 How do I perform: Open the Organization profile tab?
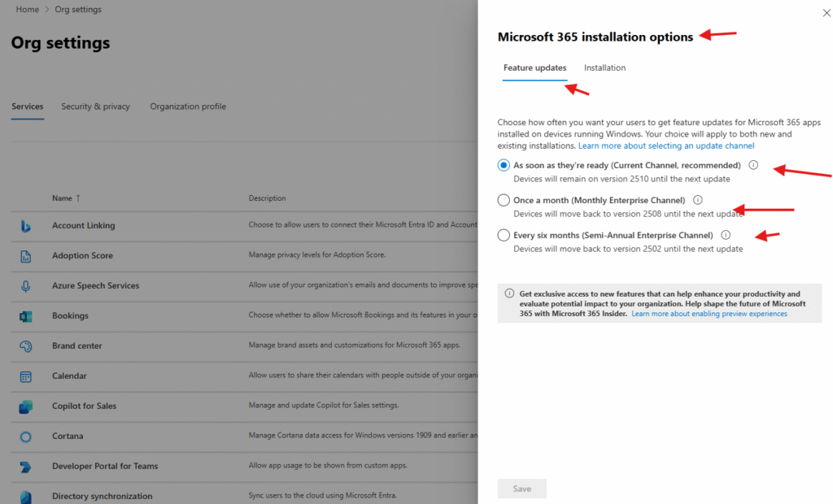[x=188, y=106]
